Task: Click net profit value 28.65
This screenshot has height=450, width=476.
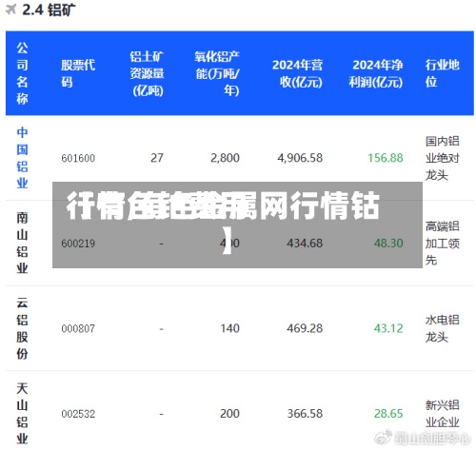Action: click(x=388, y=414)
